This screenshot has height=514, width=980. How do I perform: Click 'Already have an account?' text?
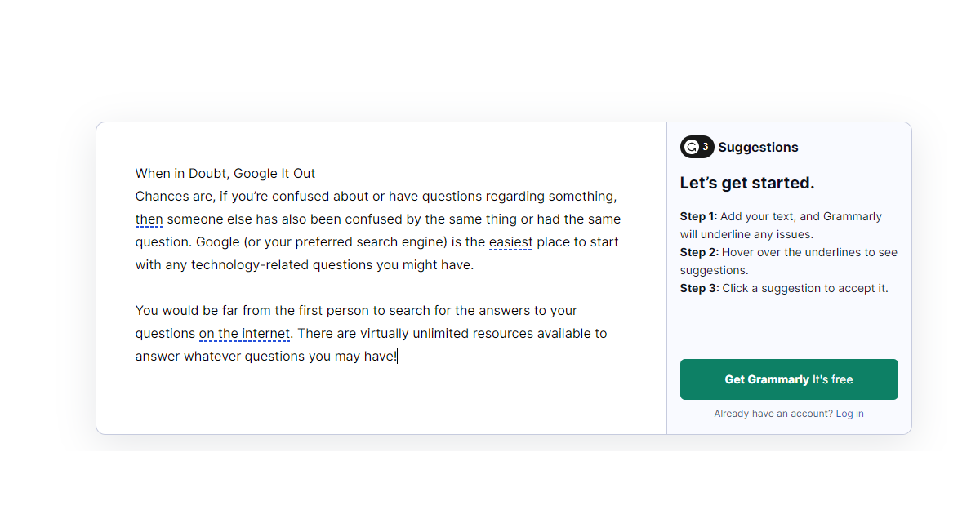click(773, 414)
